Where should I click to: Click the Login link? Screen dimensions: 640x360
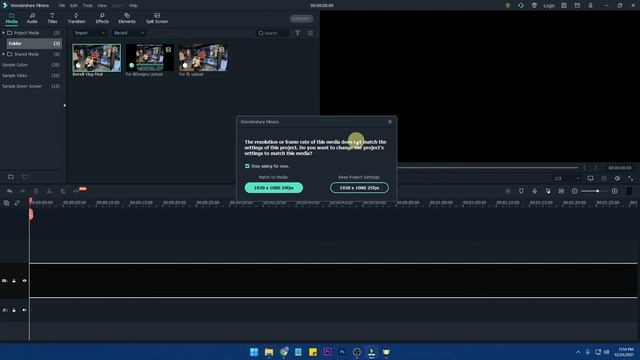click(x=549, y=6)
